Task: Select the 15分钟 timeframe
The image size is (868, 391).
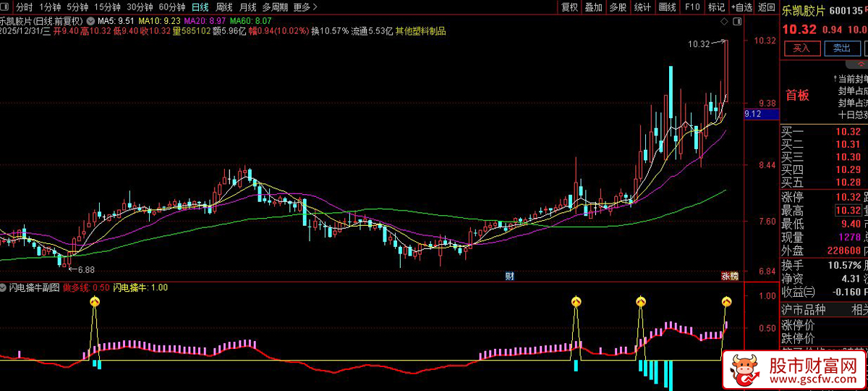Action: coord(107,7)
